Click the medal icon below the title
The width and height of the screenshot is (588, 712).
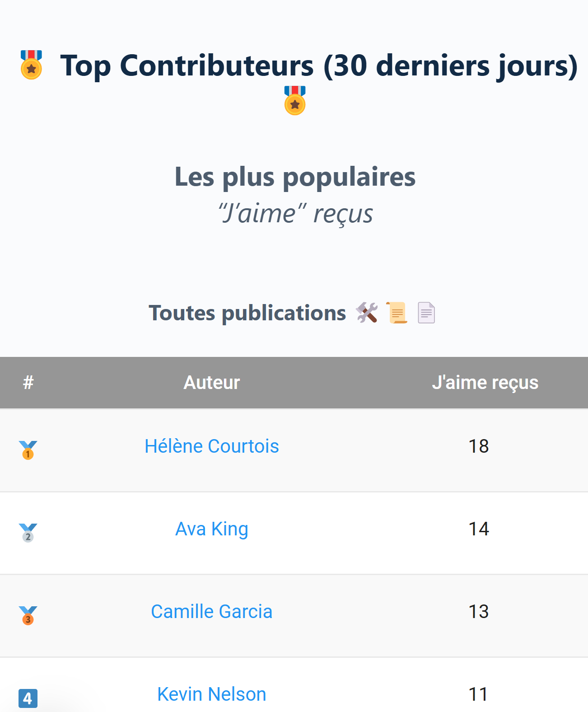295,101
